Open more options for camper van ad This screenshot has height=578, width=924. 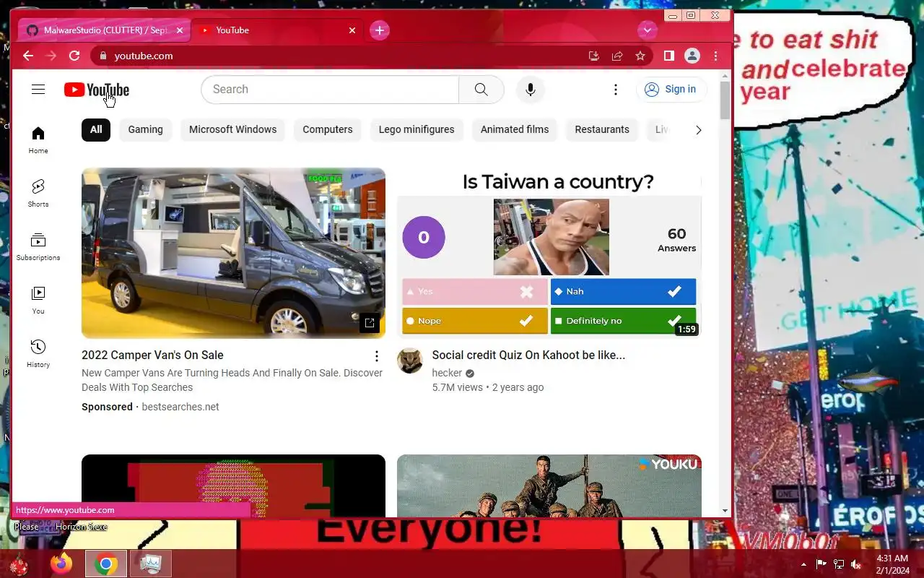(376, 356)
